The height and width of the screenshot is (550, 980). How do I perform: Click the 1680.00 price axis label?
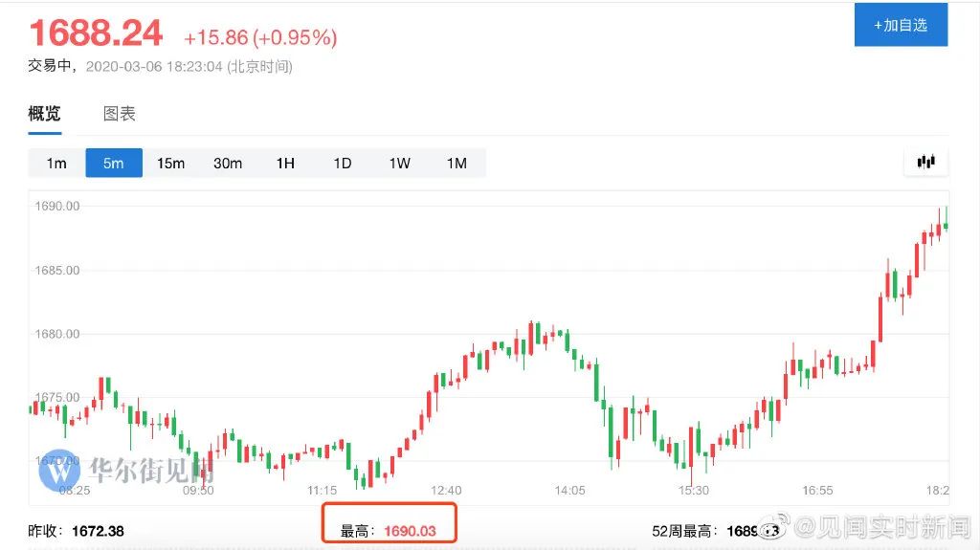pyautogui.click(x=58, y=334)
